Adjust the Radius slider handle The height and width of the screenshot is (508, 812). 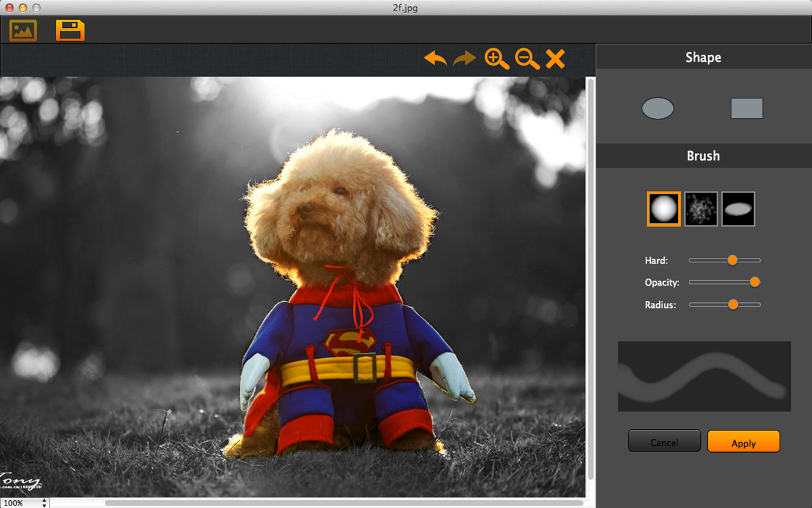click(x=733, y=305)
